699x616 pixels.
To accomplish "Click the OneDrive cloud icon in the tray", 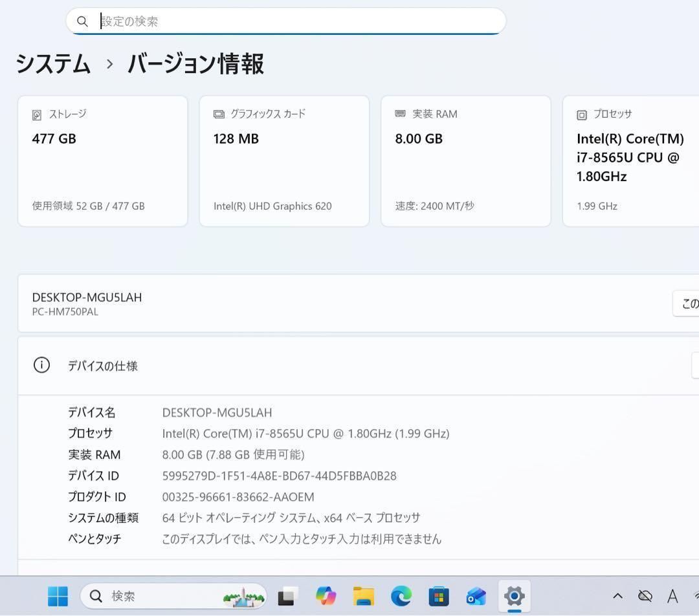I will [645, 596].
